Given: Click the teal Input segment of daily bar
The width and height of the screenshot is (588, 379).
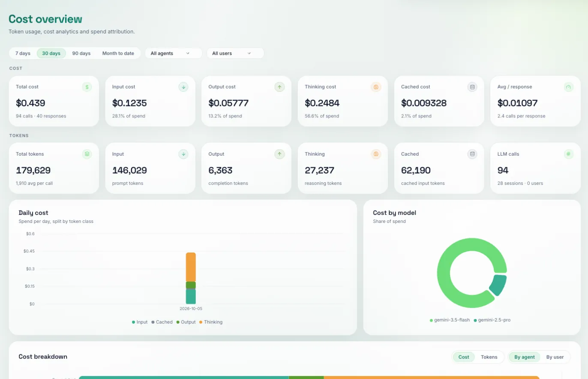Looking at the screenshot, I should (191, 296).
